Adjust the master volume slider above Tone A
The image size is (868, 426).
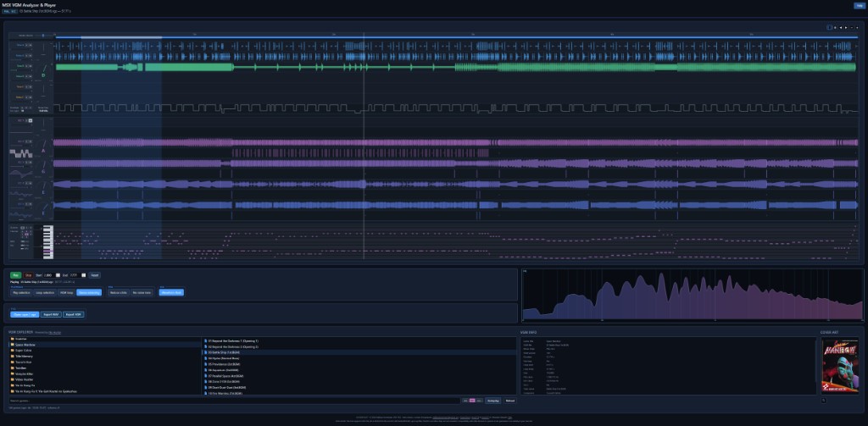tap(43, 36)
